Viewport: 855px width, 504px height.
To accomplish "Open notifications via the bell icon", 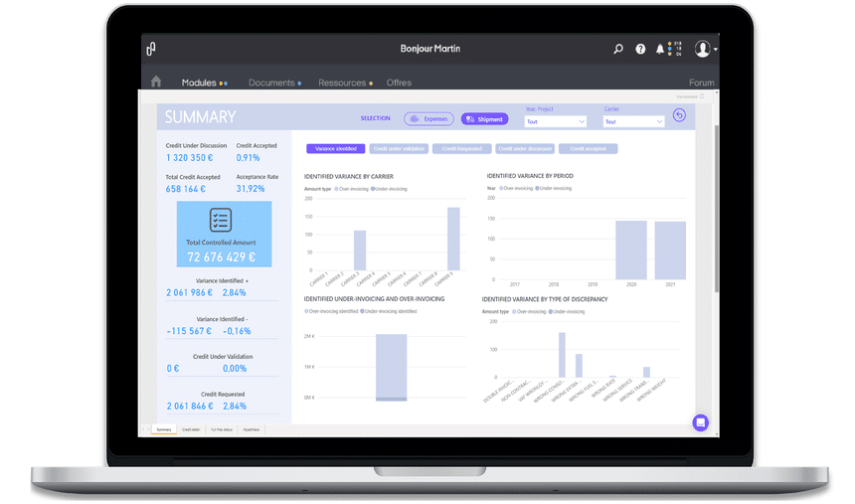I will 660,49.
